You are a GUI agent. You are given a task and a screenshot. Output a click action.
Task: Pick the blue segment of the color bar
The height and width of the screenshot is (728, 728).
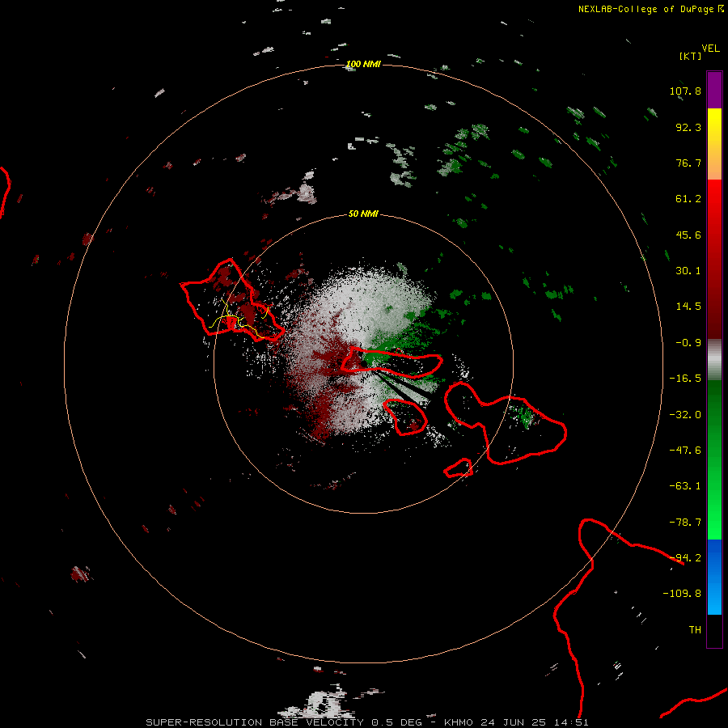714,577
